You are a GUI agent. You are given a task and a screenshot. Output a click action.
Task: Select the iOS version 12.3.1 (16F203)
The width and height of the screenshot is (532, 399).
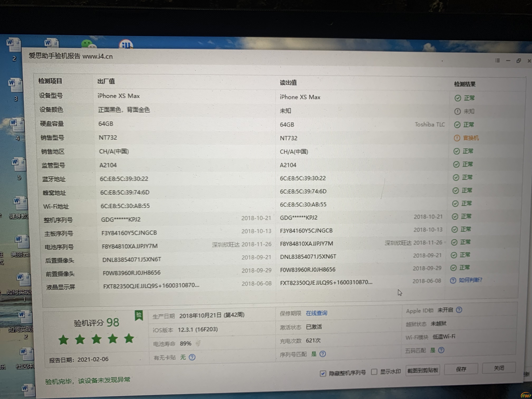(x=198, y=329)
